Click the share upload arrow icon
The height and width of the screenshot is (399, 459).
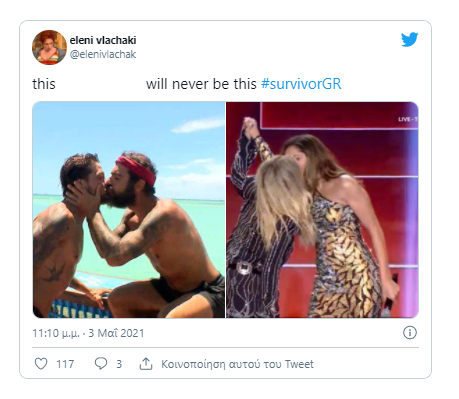click(x=146, y=364)
